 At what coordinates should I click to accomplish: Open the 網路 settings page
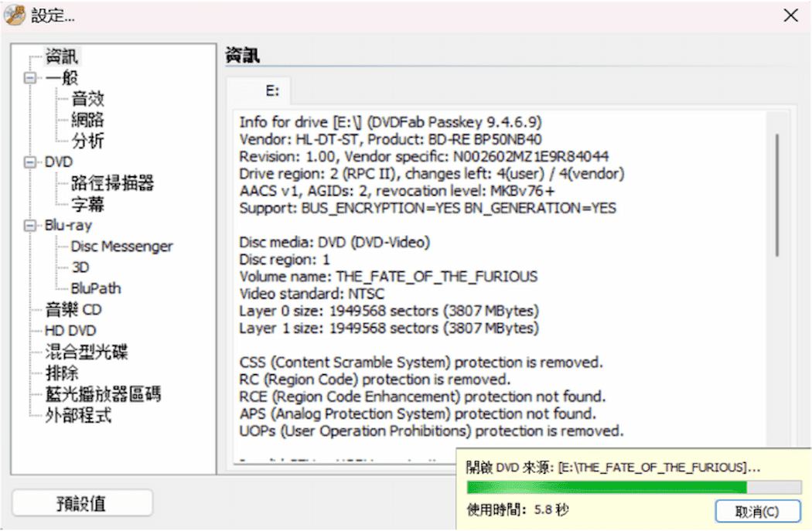pos(88,120)
